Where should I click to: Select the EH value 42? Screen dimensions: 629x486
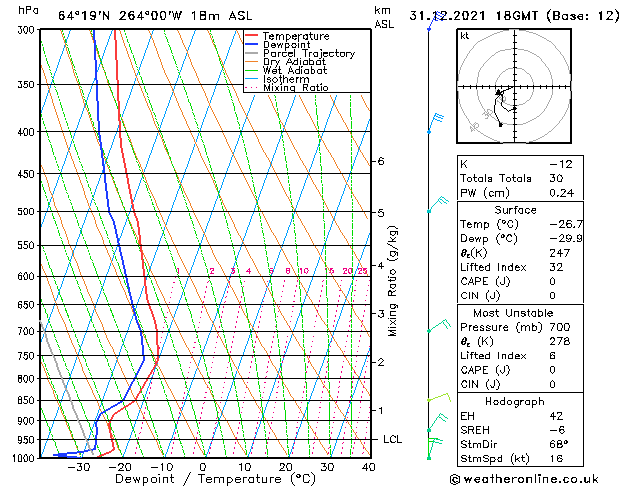tap(556, 416)
